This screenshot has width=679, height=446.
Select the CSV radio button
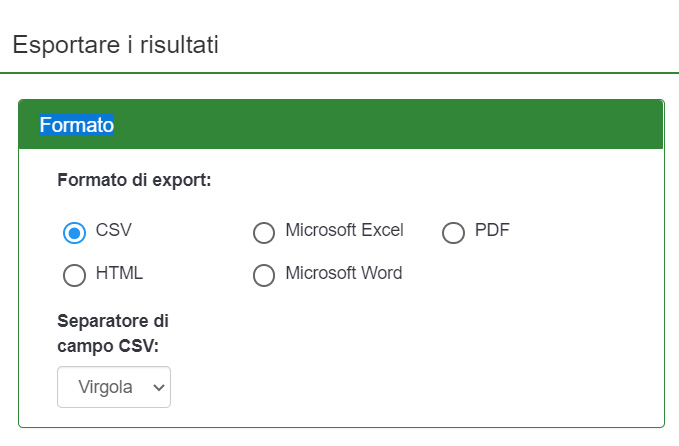pyautogui.click(x=74, y=233)
